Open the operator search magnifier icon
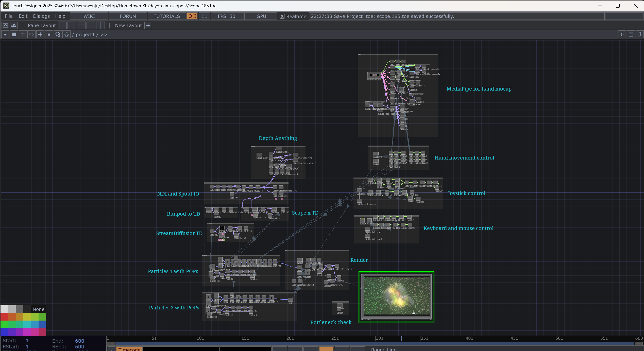Screen dimensions: 644x351 pos(58,34)
